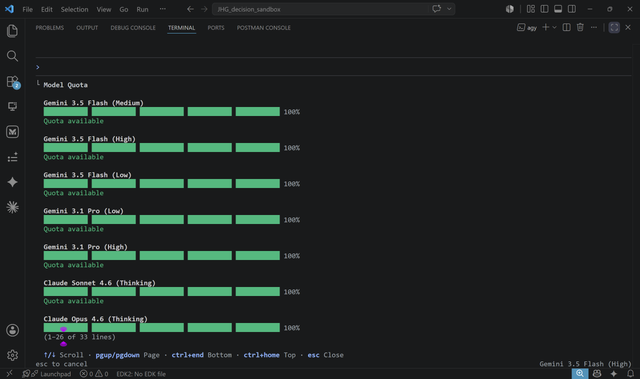Open the new terminal launch profile dropdown
Viewport: 640px width, 379px height.
coord(554,27)
